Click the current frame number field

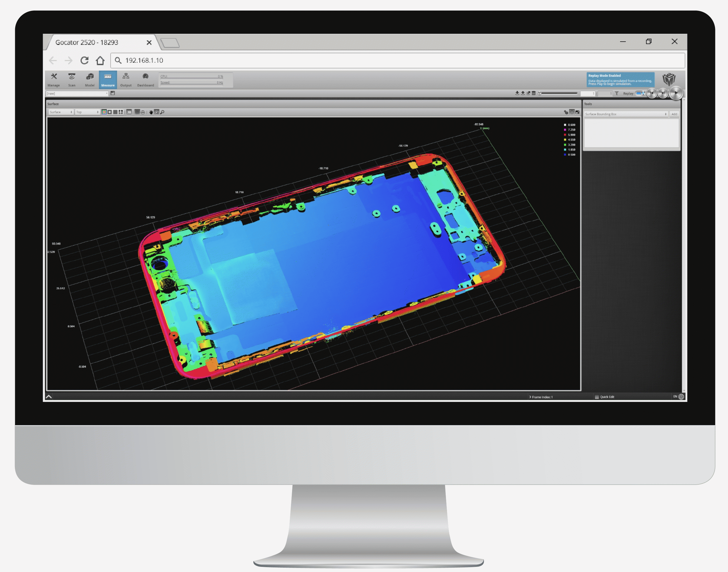point(588,94)
